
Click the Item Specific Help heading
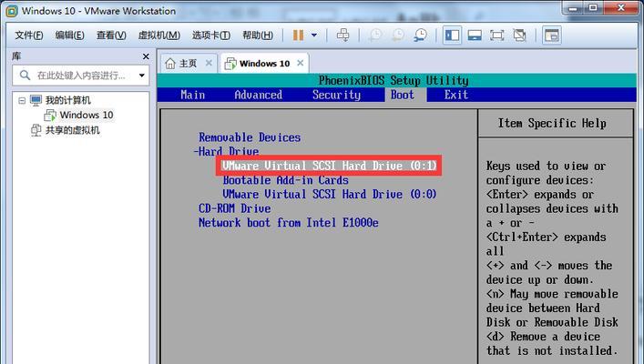click(552, 123)
